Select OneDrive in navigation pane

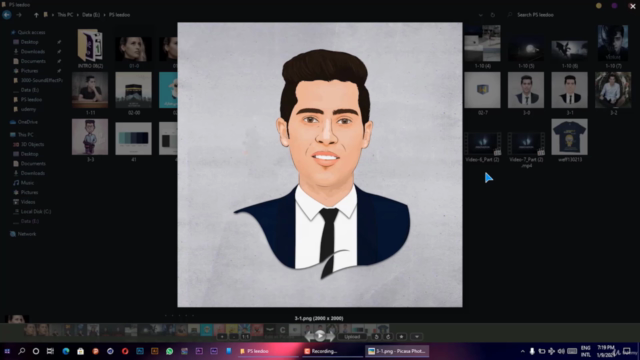(27, 122)
